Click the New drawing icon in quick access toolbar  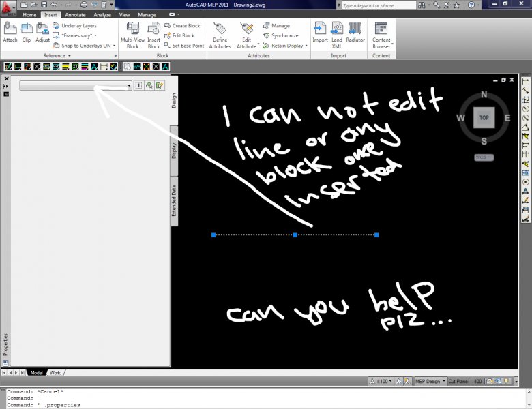23,5
